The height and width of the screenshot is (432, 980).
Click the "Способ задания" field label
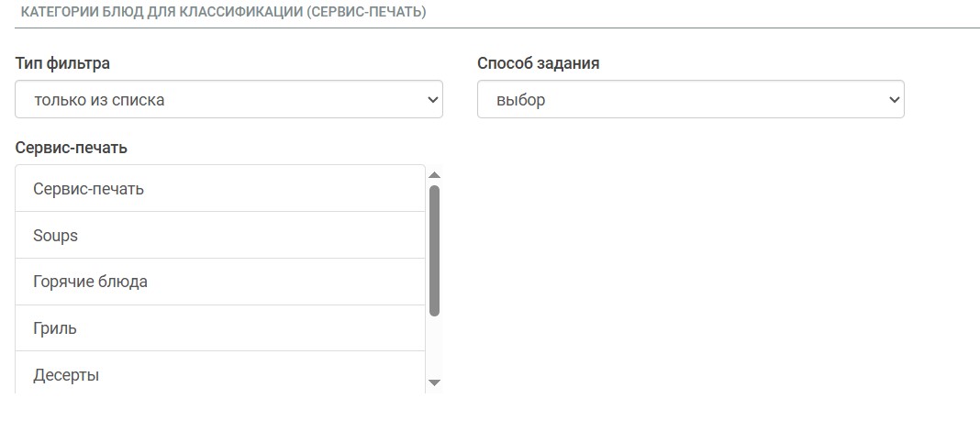coord(539,63)
